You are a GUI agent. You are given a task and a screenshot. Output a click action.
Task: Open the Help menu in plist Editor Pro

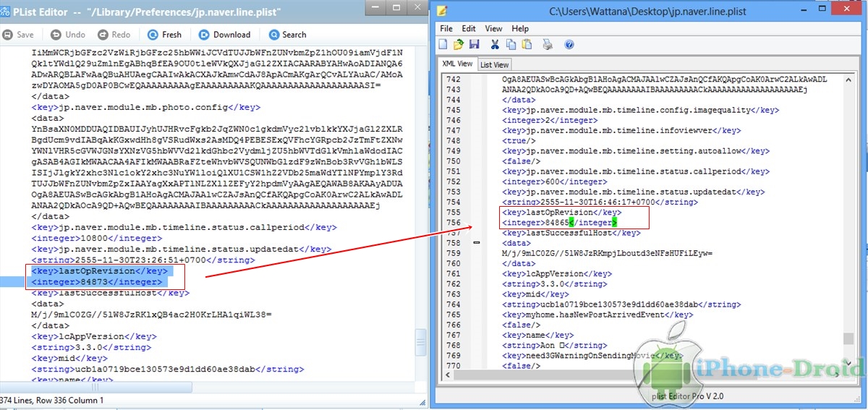pyautogui.click(x=520, y=28)
